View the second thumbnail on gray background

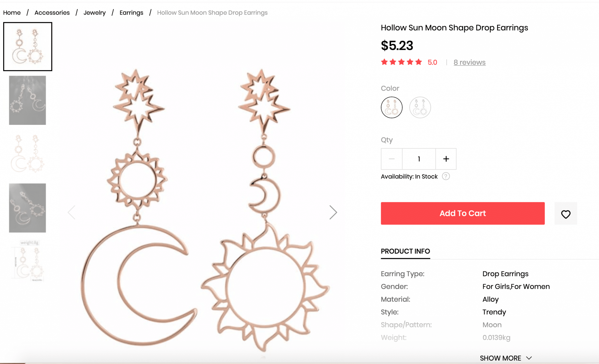[x=27, y=100]
